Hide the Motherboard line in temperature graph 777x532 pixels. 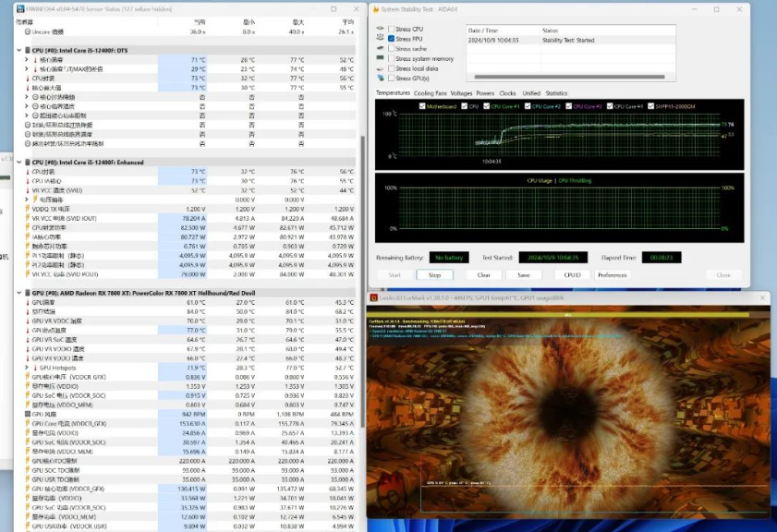422,106
